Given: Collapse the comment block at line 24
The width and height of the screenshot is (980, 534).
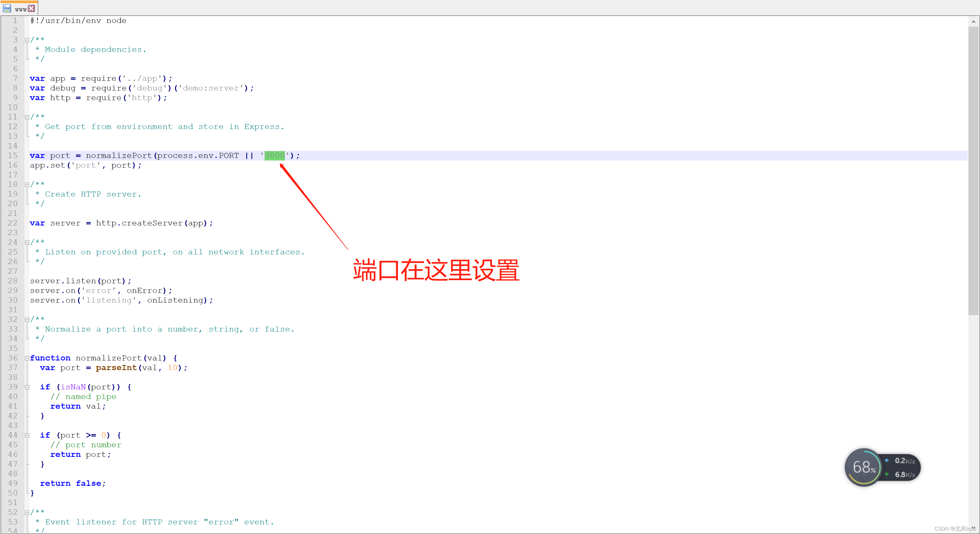Looking at the screenshot, I should point(27,242).
